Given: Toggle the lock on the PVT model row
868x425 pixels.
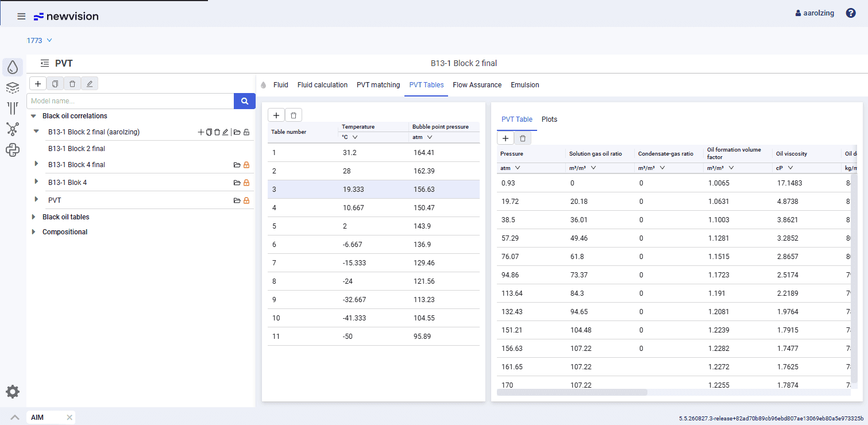Looking at the screenshot, I should tap(246, 200).
